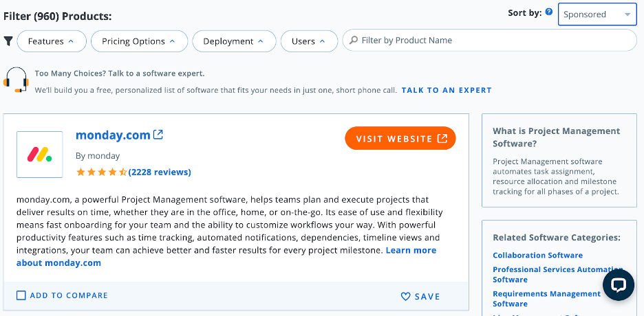Click Talk to an Expert link

click(447, 90)
